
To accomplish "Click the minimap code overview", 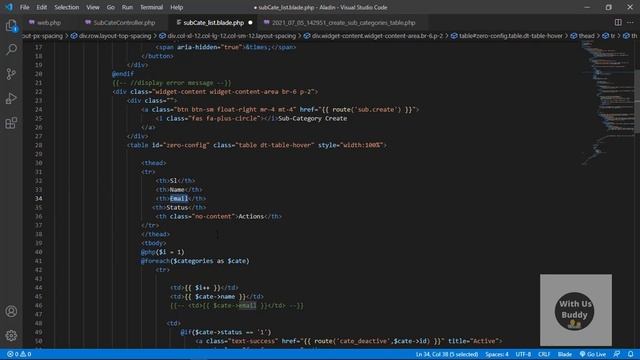I will pos(606,102).
